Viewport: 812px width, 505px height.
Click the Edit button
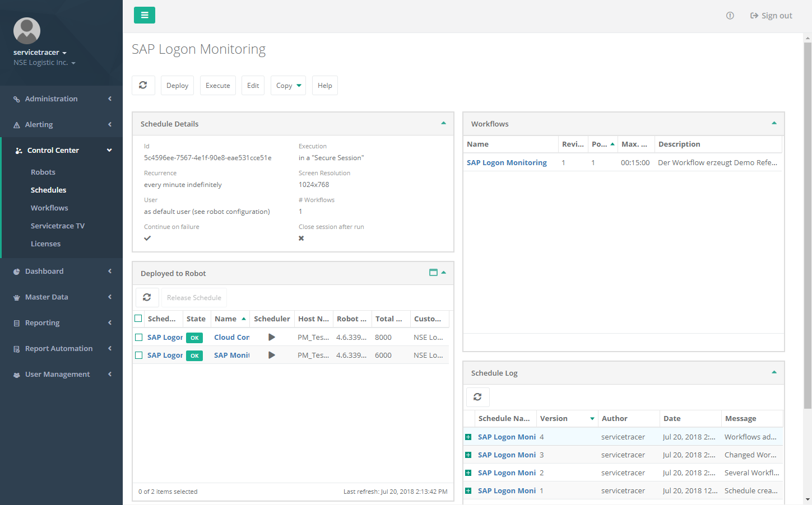[x=253, y=85]
